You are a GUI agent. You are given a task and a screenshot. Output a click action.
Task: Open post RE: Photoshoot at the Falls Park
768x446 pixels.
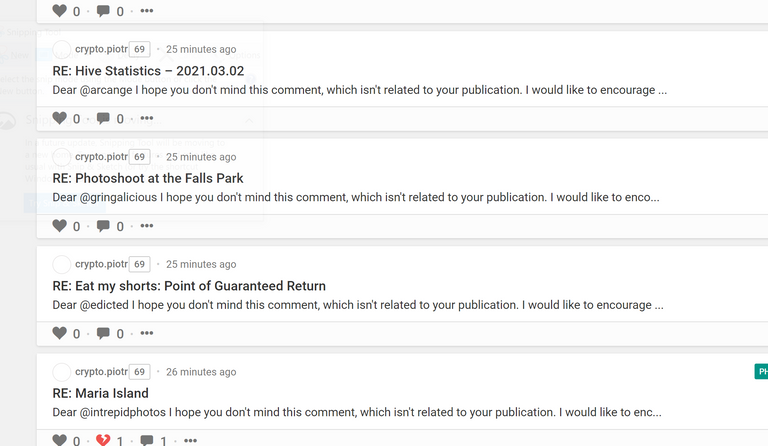[147, 178]
